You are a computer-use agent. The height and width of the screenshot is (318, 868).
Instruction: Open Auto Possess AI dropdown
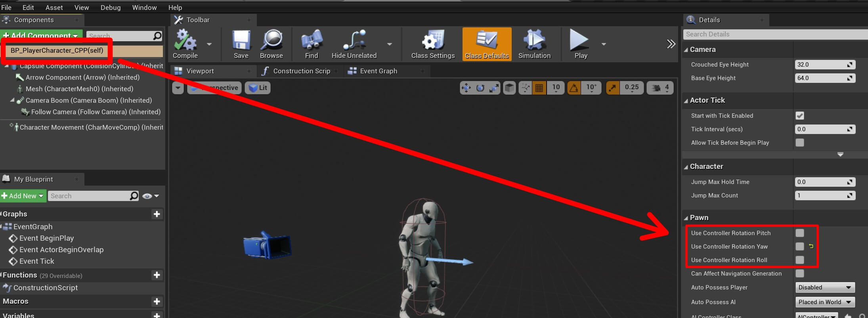[x=825, y=302]
